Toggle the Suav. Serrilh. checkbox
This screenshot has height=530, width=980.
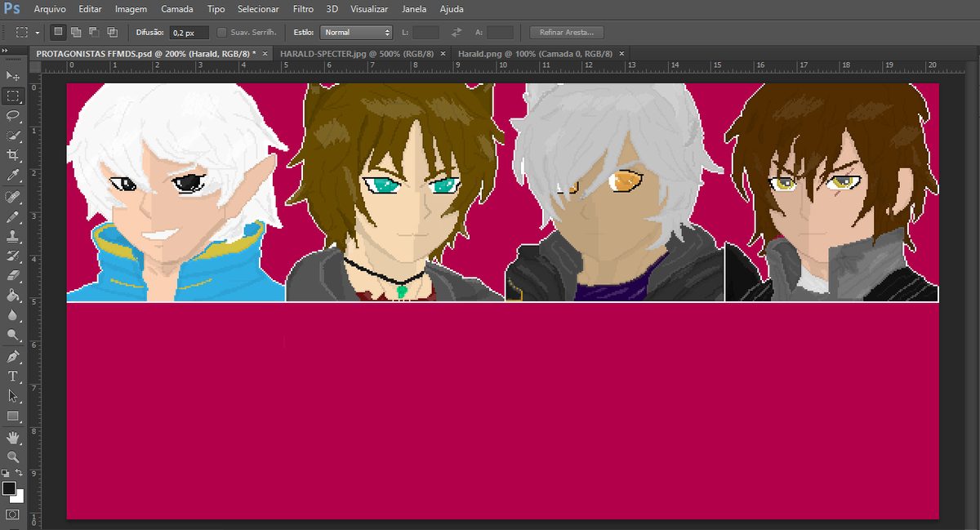pos(222,33)
